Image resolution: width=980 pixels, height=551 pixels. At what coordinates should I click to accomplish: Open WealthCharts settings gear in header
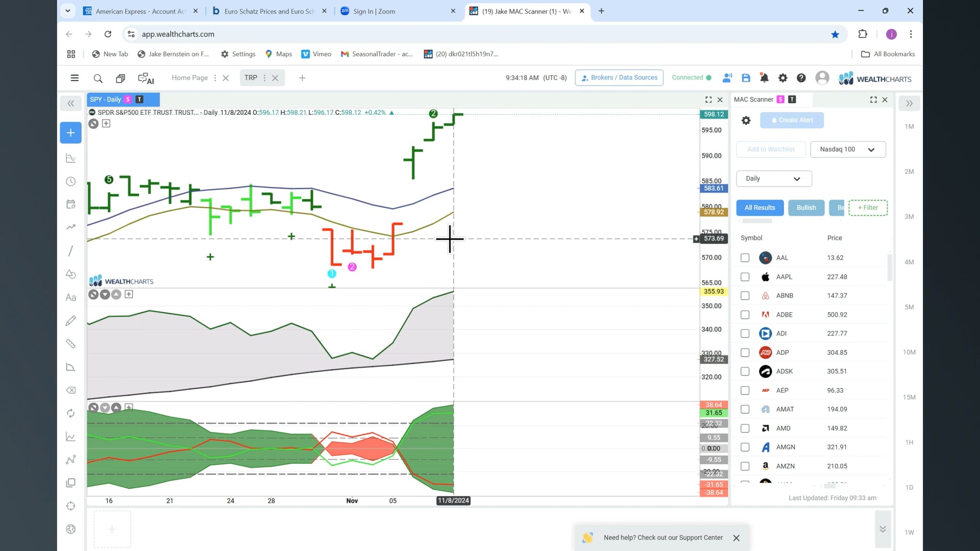click(782, 78)
